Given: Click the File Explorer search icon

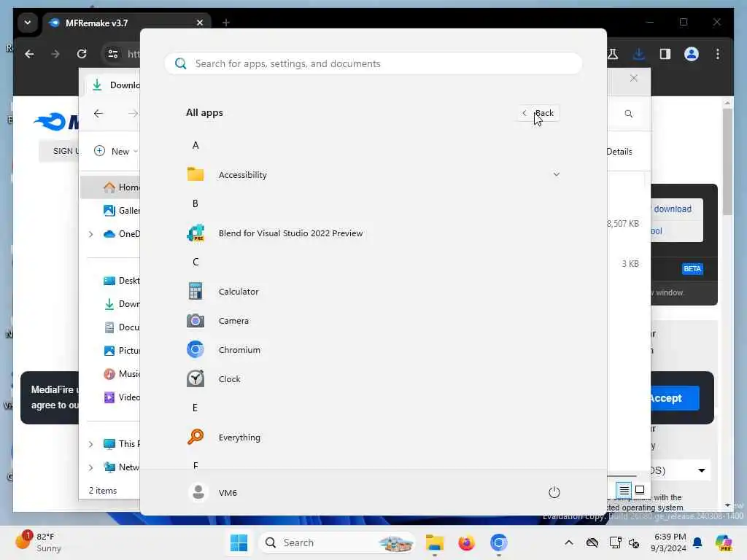Looking at the screenshot, I should (628, 113).
